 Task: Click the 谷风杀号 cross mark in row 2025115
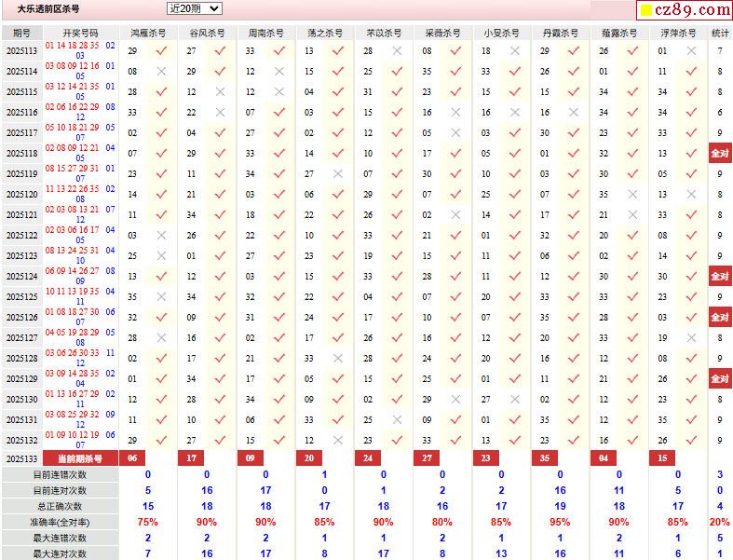coord(221,92)
